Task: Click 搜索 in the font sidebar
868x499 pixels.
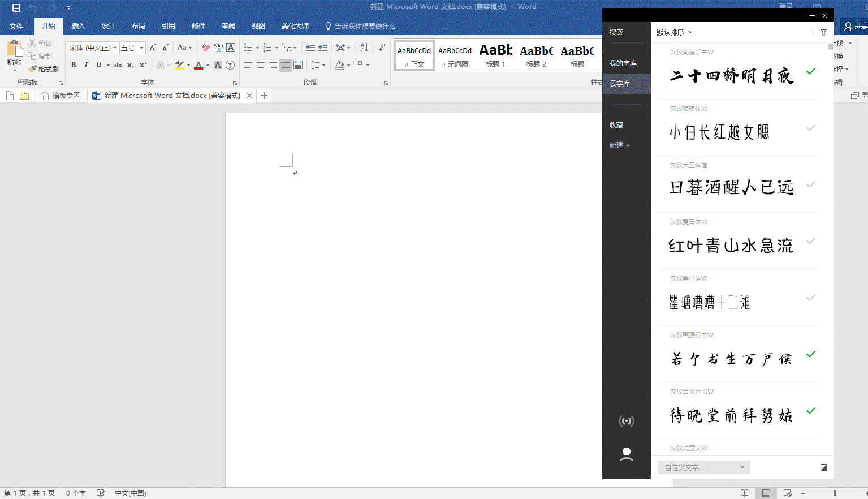Action: pos(616,32)
